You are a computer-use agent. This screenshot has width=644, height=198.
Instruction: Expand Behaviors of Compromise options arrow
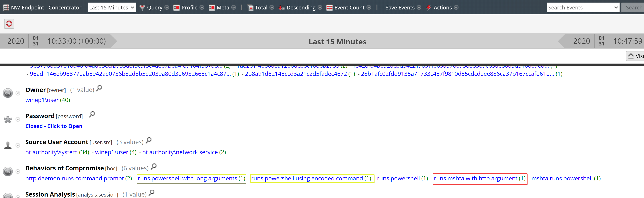18,171
